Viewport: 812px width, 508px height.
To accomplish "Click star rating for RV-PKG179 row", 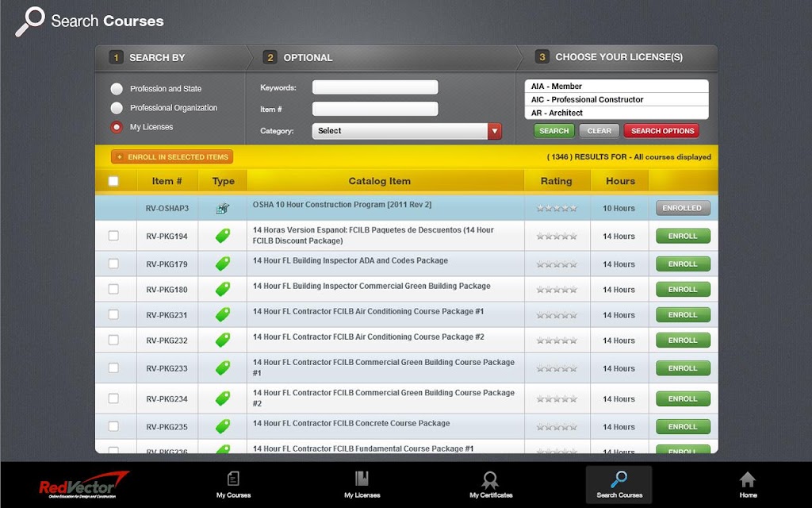I will coord(557,264).
